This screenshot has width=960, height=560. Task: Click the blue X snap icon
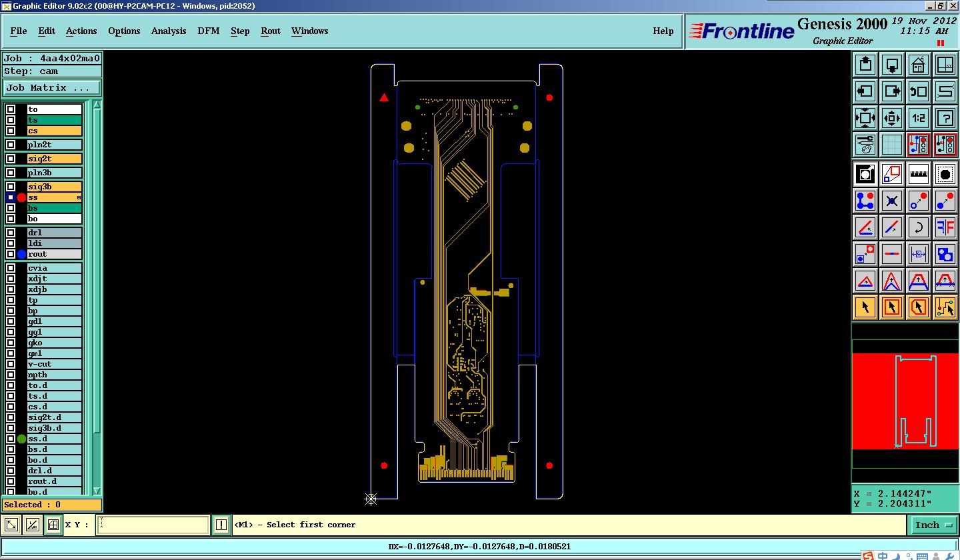(892, 201)
